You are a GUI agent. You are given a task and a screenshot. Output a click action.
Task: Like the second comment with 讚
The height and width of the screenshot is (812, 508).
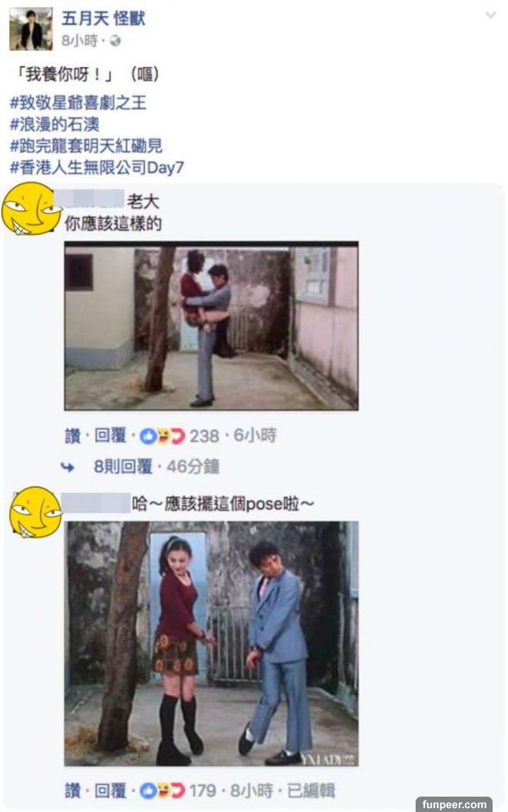tap(72, 790)
